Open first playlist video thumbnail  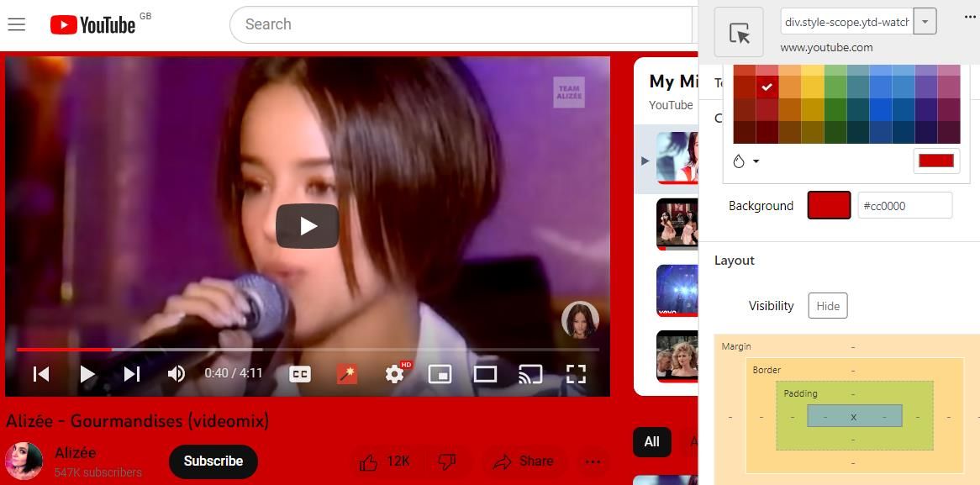(677, 158)
